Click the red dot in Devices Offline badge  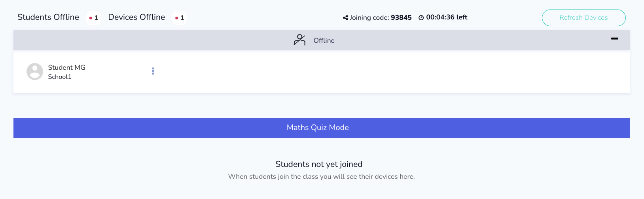(176, 18)
